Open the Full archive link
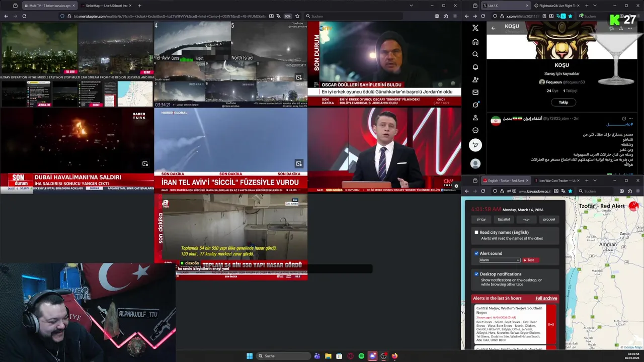 point(546,298)
